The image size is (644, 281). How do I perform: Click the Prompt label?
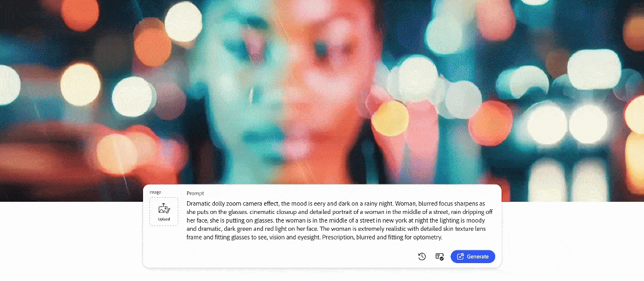[195, 193]
